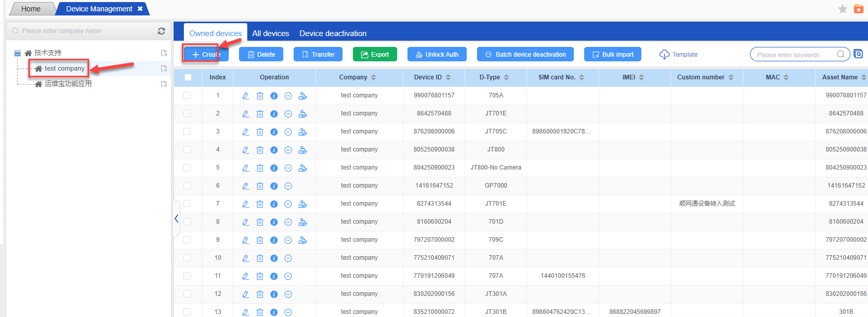
Task: Select the checkbox for row 10
Action: click(187, 258)
